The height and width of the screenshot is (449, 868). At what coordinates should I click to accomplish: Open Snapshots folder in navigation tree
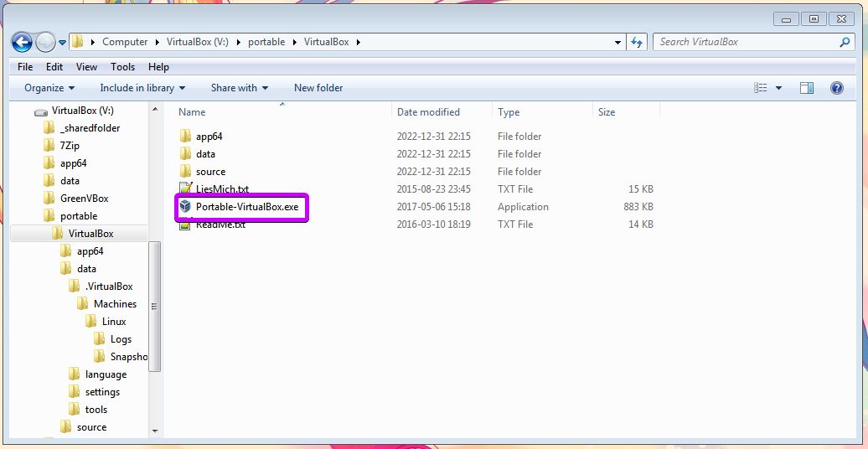coord(121,357)
